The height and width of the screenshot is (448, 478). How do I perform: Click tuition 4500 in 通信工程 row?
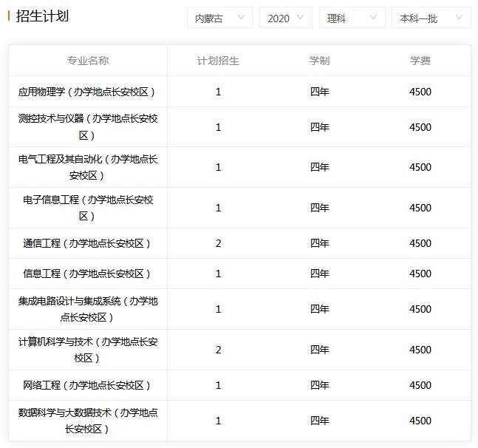pos(420,243)
